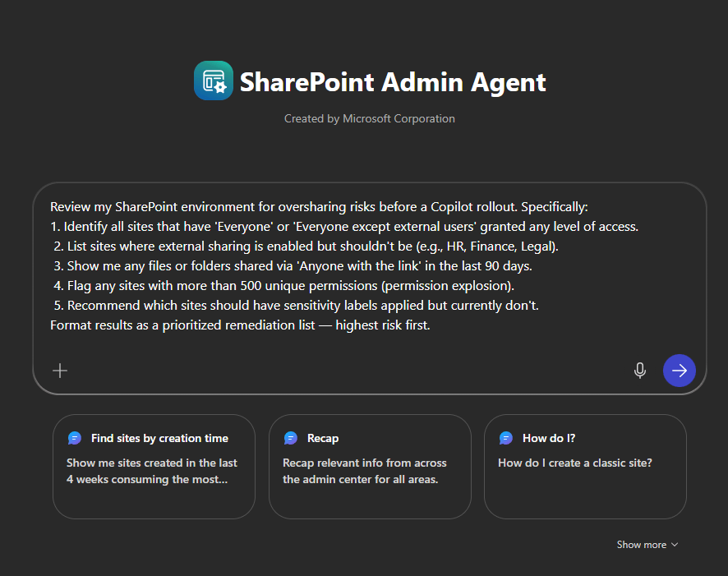The image size is (728, 576).
Task: Click the Created by Microsoft Corporation text
Action: pos(370,118)
